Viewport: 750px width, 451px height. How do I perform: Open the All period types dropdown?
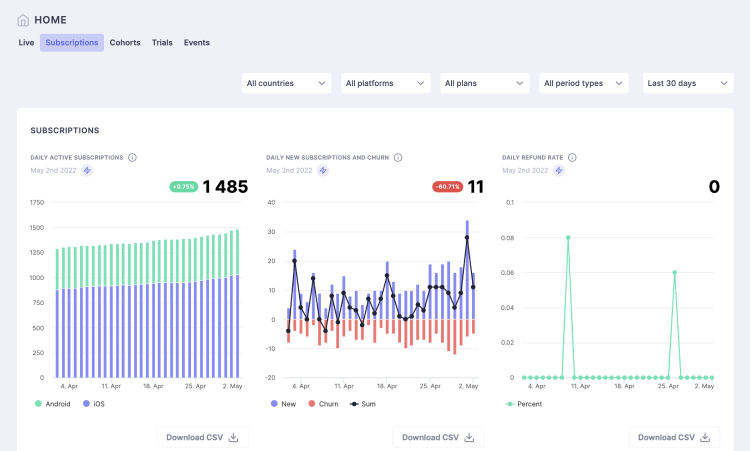[x=584, y=83]
